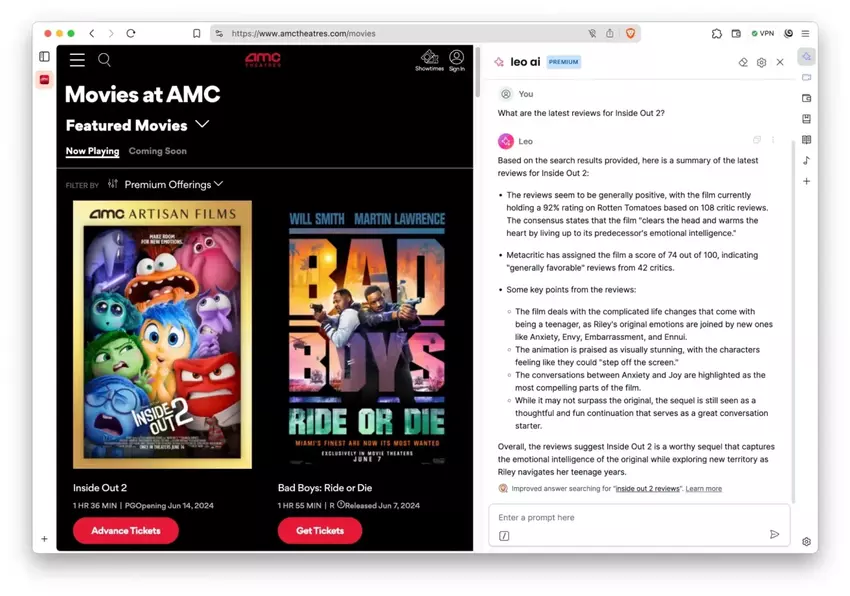
Task: Erase the Leo conversation using the eraser icon
Action: pos(742,62)
